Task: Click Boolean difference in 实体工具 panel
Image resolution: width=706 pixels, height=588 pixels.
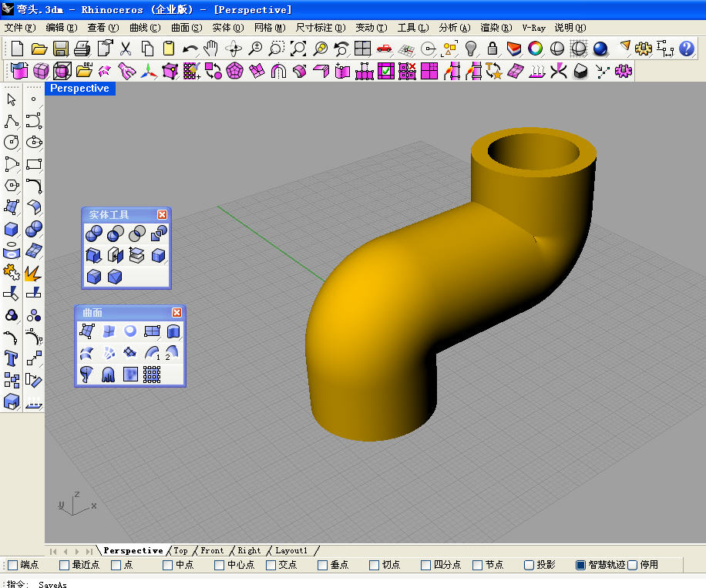Action: coord(116,234)
